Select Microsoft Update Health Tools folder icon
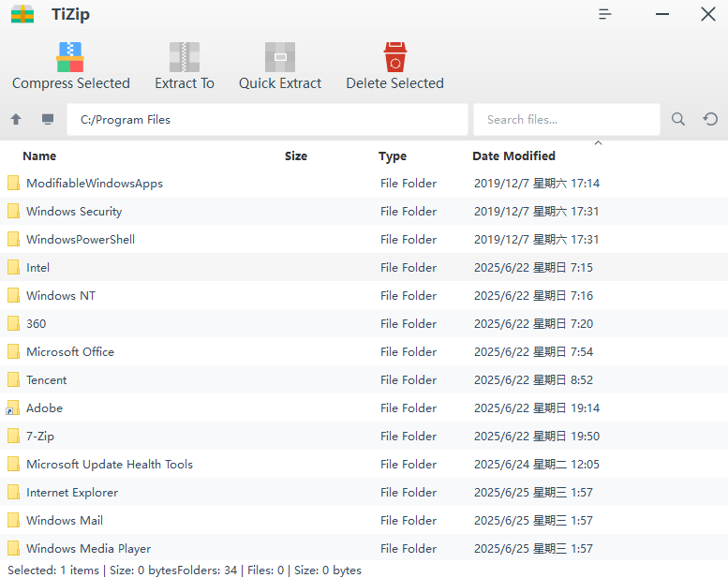 [x=13, y=464]
